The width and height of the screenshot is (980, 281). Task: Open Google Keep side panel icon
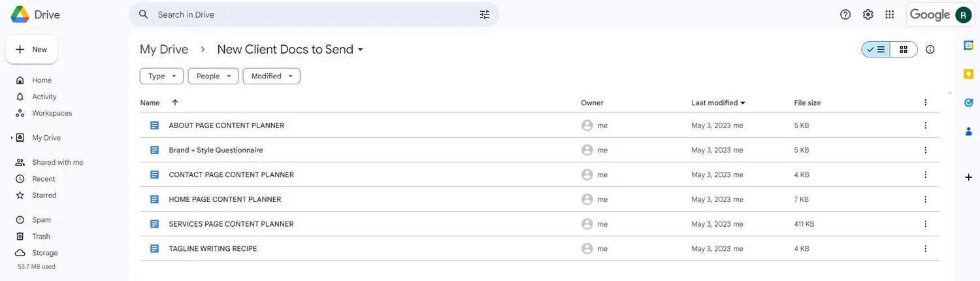pos(969,74)
